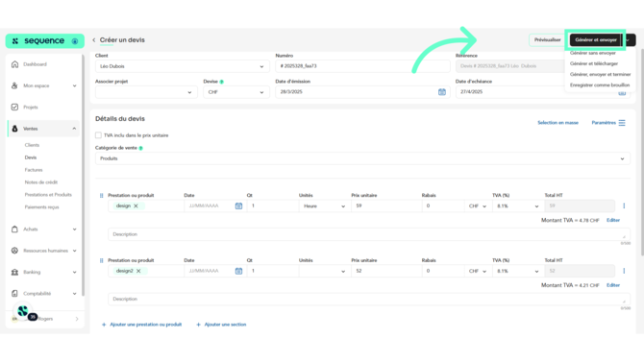Click the Paramètres list icon
Image resolution: width=644 pixels, height=362 pixels.
(622, 123)
